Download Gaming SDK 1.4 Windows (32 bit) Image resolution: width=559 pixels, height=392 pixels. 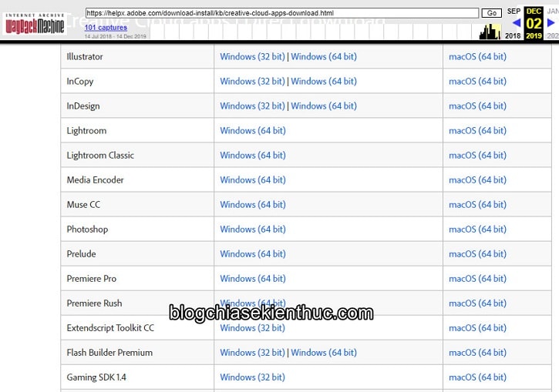coord(252,377)
